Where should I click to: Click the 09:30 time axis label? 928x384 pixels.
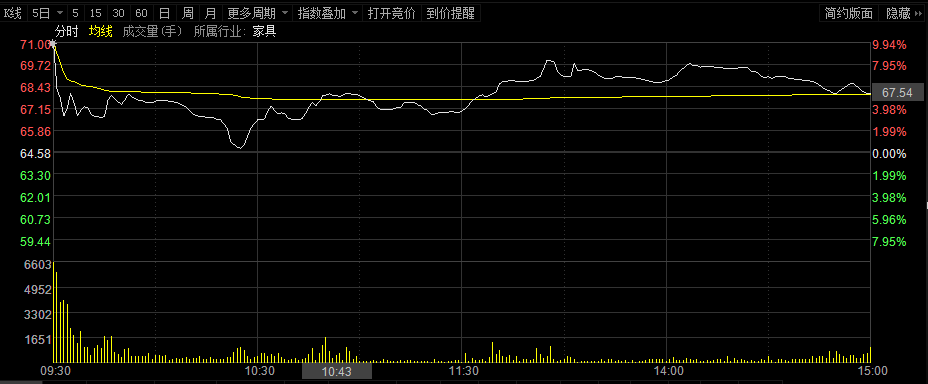[x=55, y=371]
